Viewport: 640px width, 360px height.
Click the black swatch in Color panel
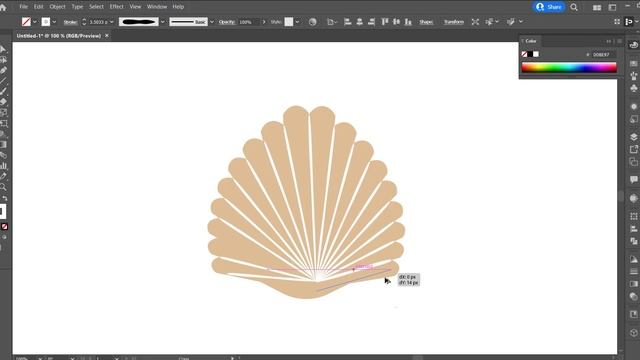530,54
